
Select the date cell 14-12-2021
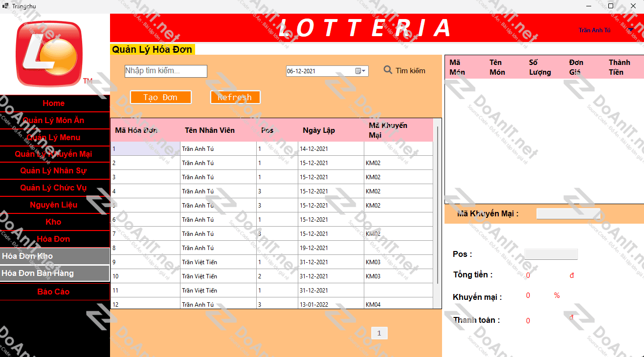331,149
